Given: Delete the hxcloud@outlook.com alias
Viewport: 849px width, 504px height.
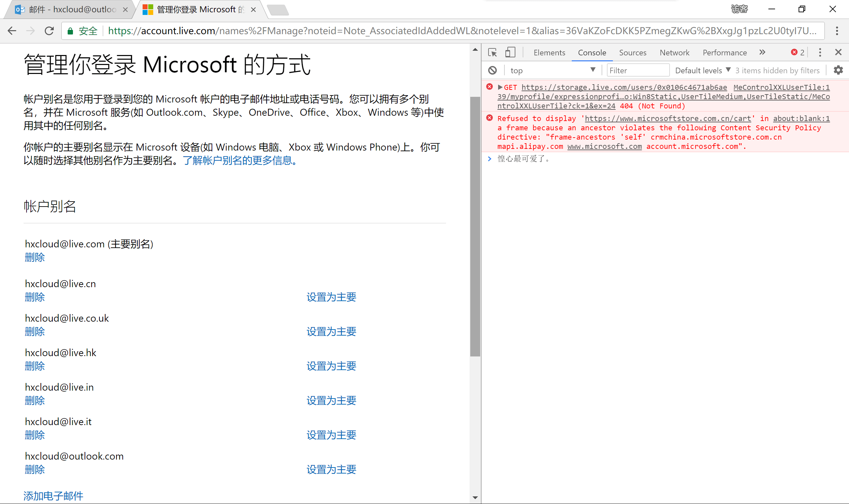Looking at the screenshot, I should point(34,470).
